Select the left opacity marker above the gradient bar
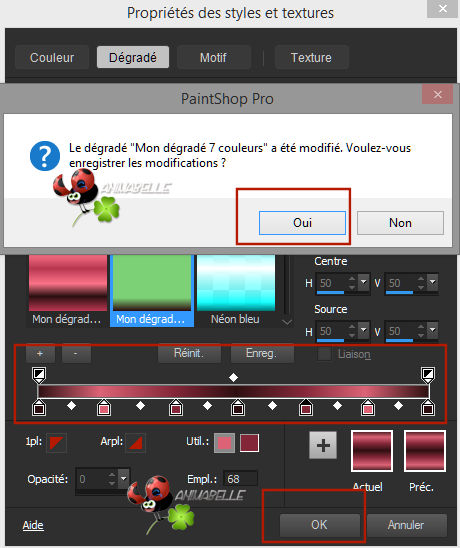This screenshot has height=548, width=460. click(39, 375)
